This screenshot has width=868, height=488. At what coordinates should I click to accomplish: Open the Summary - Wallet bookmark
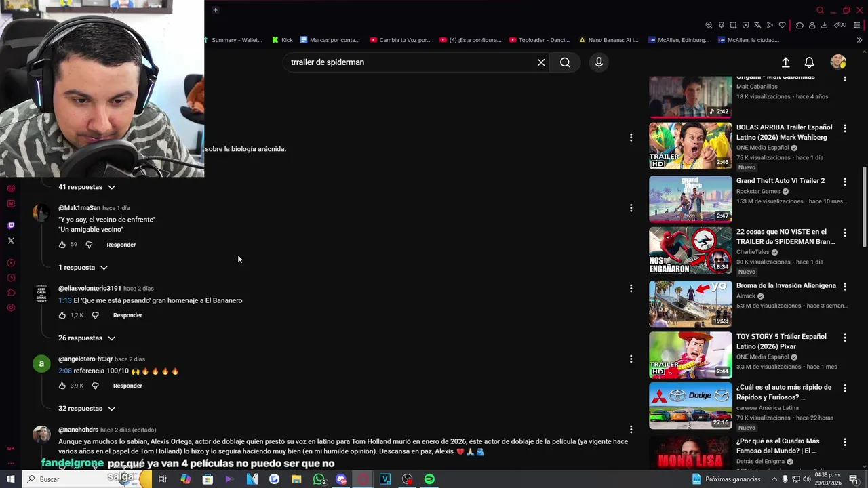tap(234, 40)
